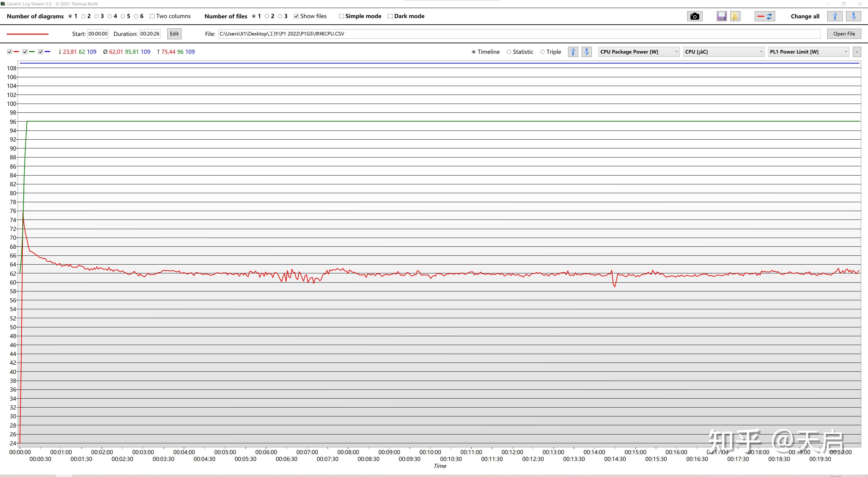Screen dimensions: 868x477
Task: Take a screenshot with the camera icon
Action: tap(694, 16)
